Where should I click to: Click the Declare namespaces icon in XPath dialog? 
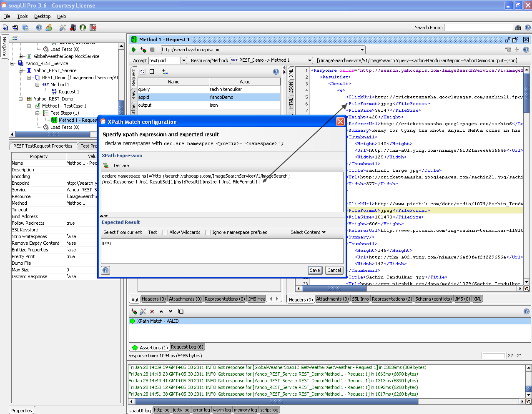106,166
